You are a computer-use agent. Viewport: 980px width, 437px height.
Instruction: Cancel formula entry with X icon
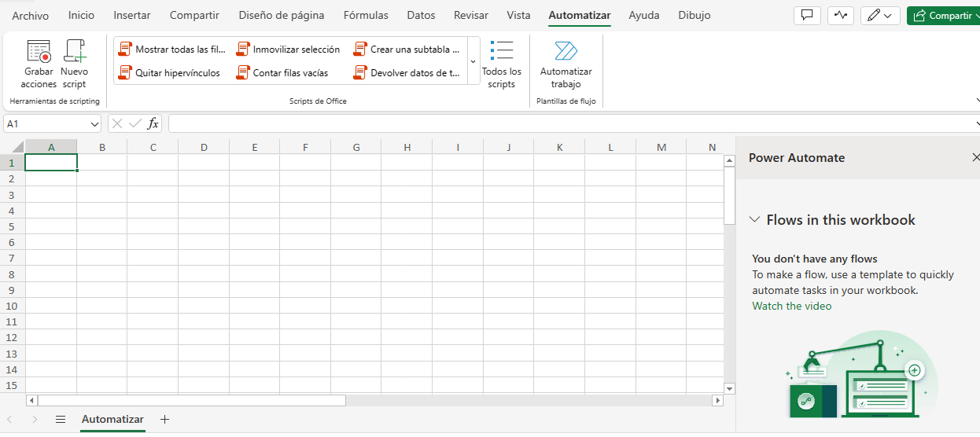click(x=117, y=123)
